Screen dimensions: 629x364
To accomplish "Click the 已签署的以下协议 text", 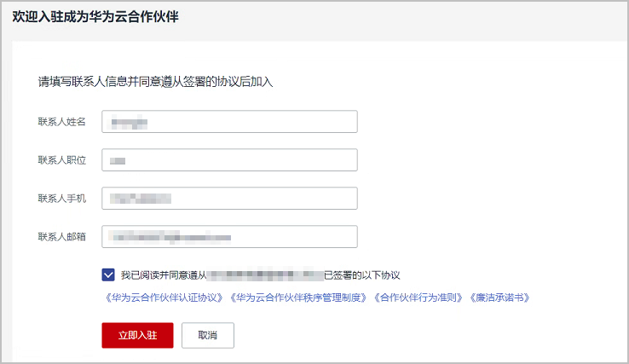I will [362, 275].
